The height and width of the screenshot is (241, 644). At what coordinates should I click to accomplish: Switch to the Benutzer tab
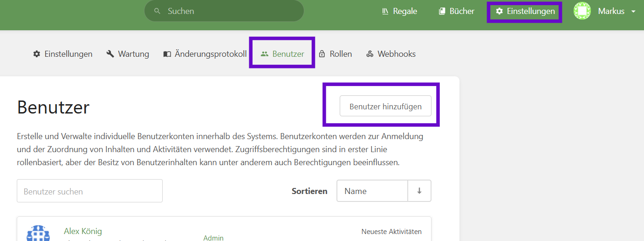pos(282,54)
